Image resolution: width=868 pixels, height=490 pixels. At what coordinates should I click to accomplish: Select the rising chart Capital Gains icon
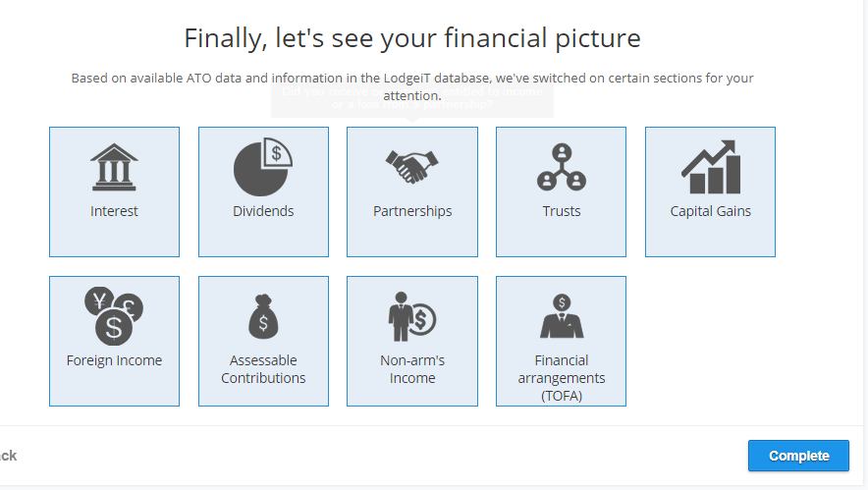click(x=711, y=167)
